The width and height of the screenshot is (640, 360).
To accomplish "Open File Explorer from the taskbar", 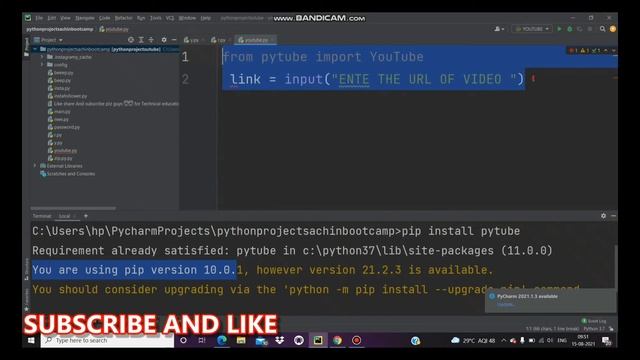I will [x=241, y=340].
